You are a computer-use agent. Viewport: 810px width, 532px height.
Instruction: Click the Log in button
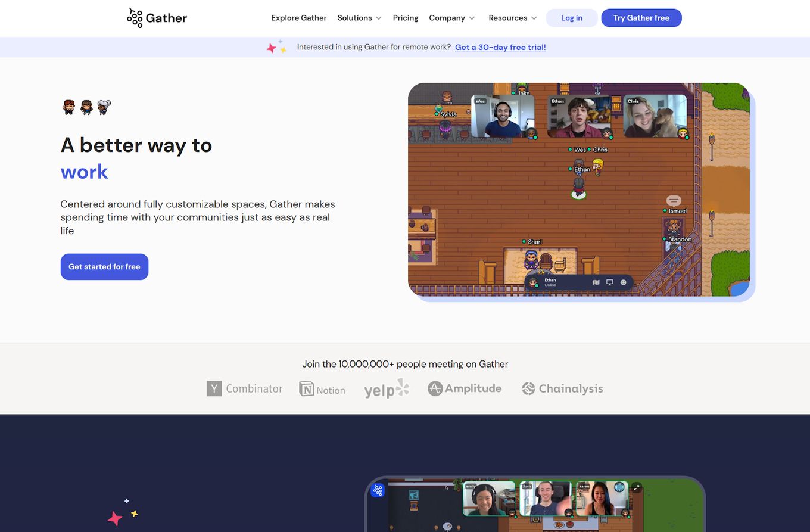tap(572, 18)
